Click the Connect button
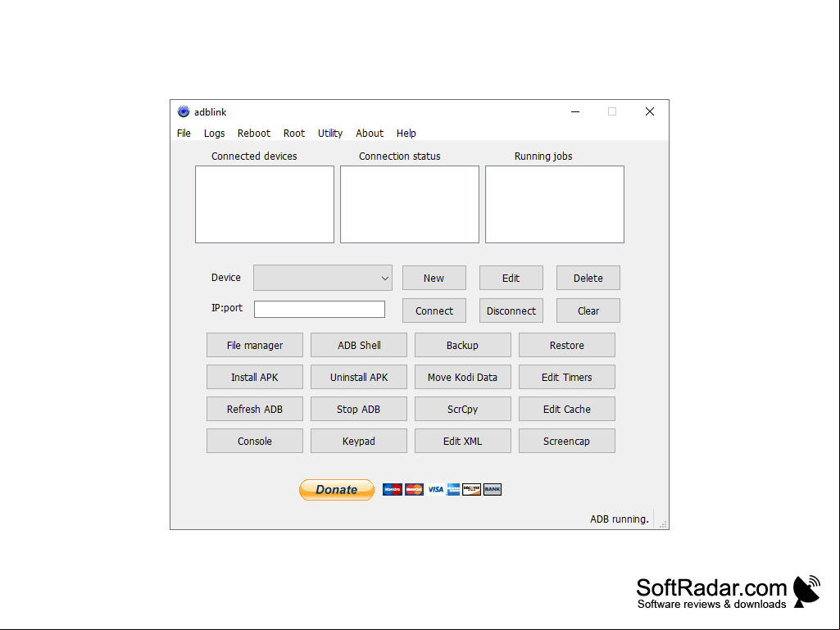This screenshot has height=630, width=840. [x=434, y=310]
